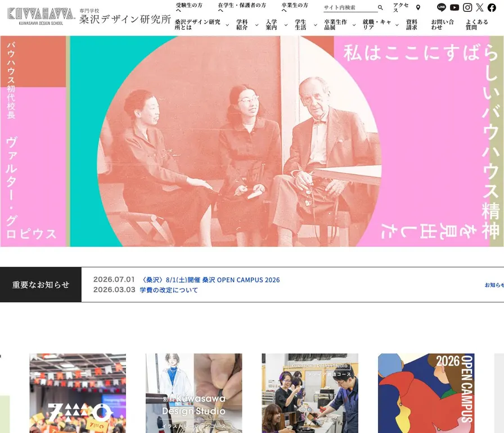Expand the 卒業生作品展 menu chevron
The width and height of the screenshot is (504, 433).
(x=354, y=25)
